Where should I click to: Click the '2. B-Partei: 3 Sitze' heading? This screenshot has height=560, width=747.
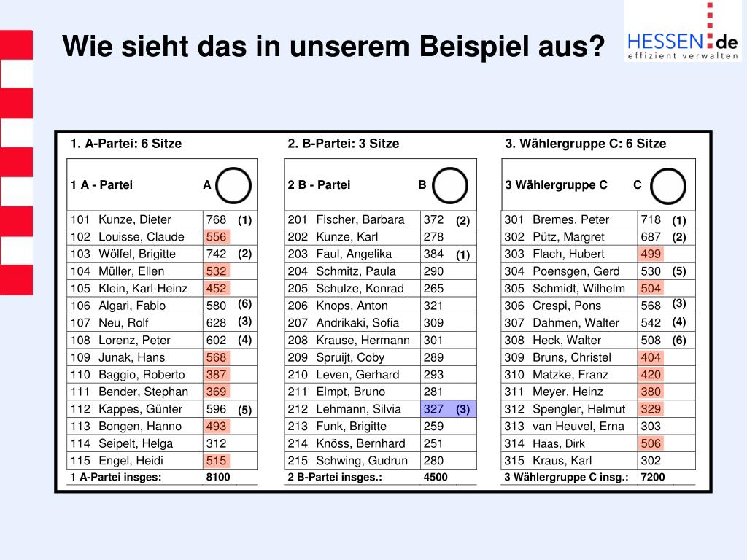344,144
